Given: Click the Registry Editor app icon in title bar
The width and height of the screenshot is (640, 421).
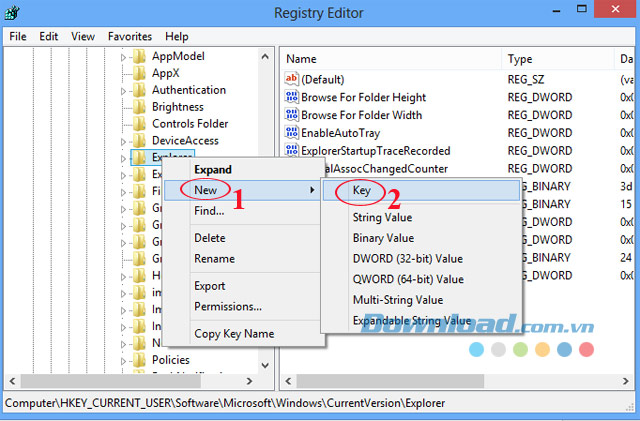Looking at the screenshot, I should click(x=12, y=13).
